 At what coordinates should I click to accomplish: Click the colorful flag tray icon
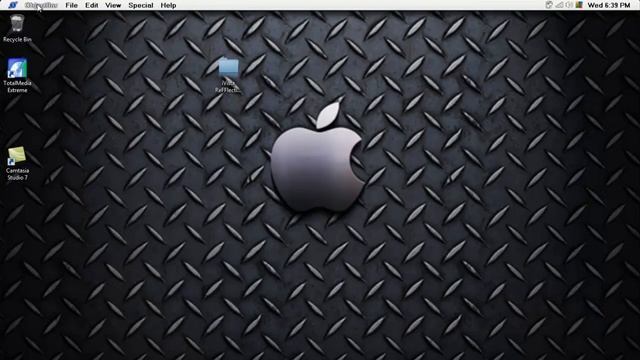[579, 5]
